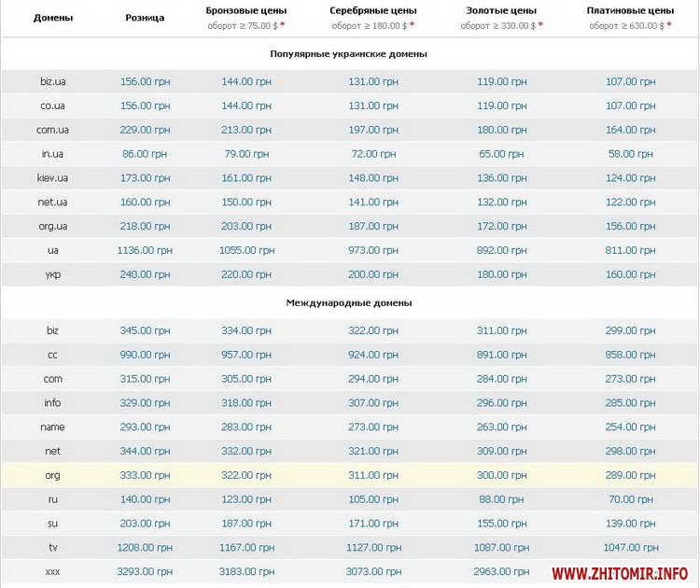The image size is (700, 588).
Task: Select silver price 1127.00 грн for tv
Action: [373, 547]
